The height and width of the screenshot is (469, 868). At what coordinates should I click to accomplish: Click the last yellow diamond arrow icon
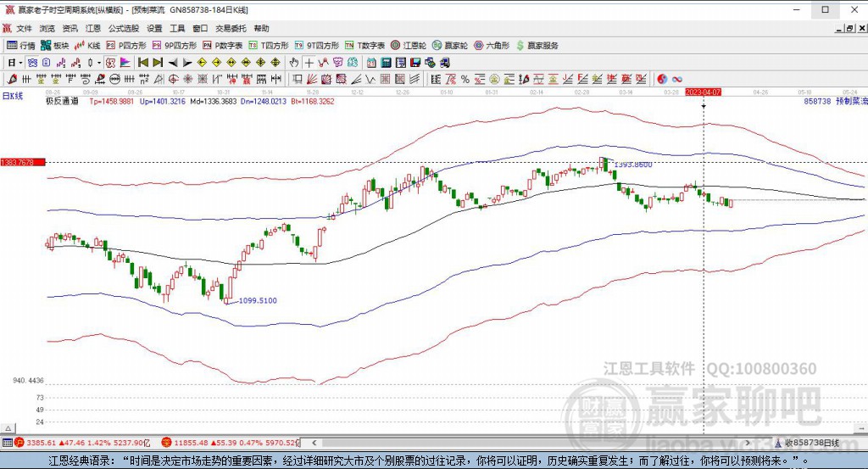click(275, 63)
